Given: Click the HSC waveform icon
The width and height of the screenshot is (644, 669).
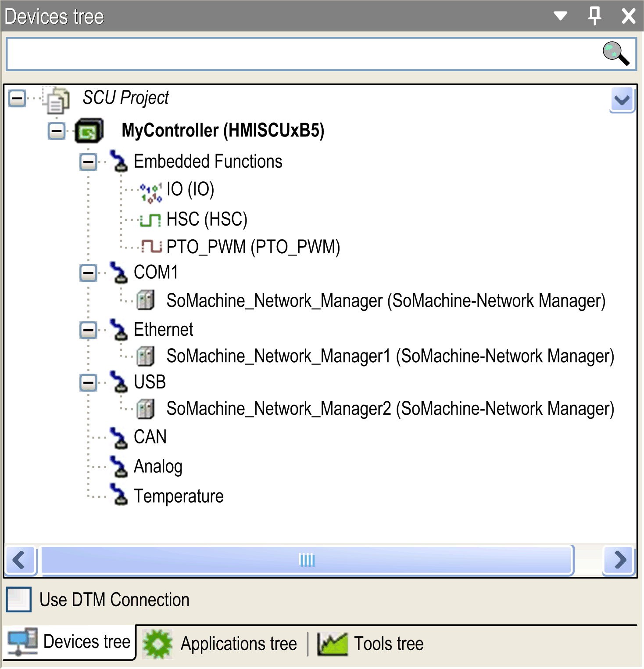Looking at the screenshot, I should (150, 220).
